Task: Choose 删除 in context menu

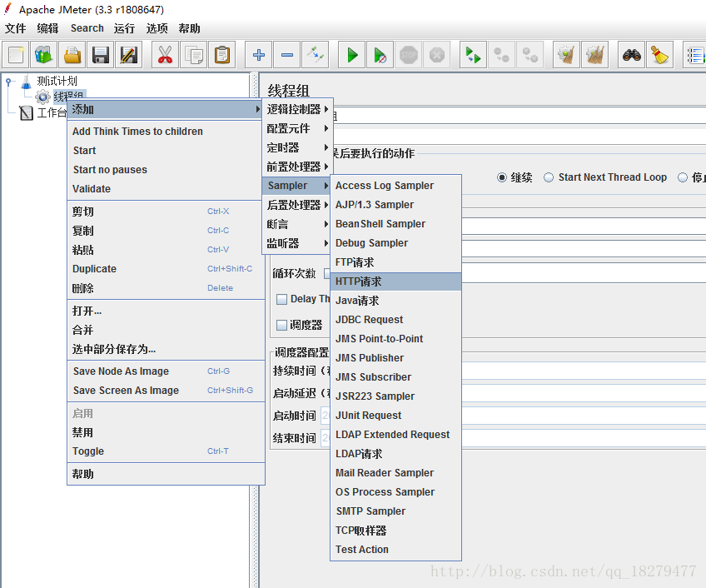Action: pyautogui.click(x=166, y=288)
